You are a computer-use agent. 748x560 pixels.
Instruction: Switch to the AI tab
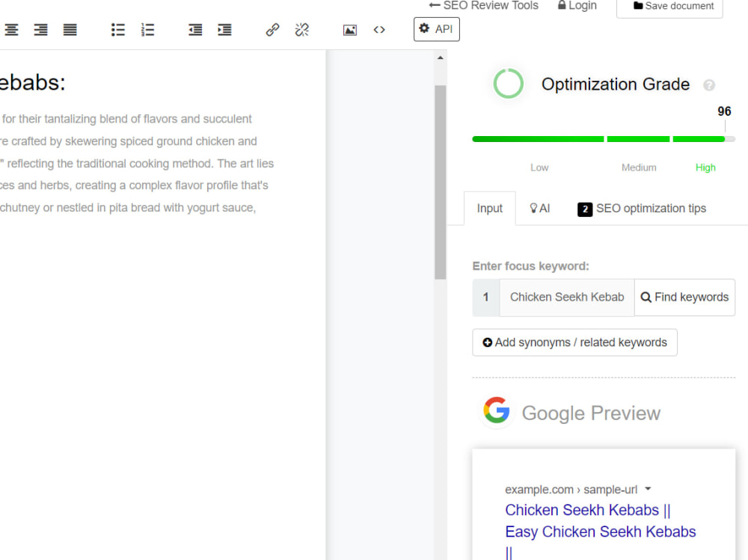tap(539, 209)
